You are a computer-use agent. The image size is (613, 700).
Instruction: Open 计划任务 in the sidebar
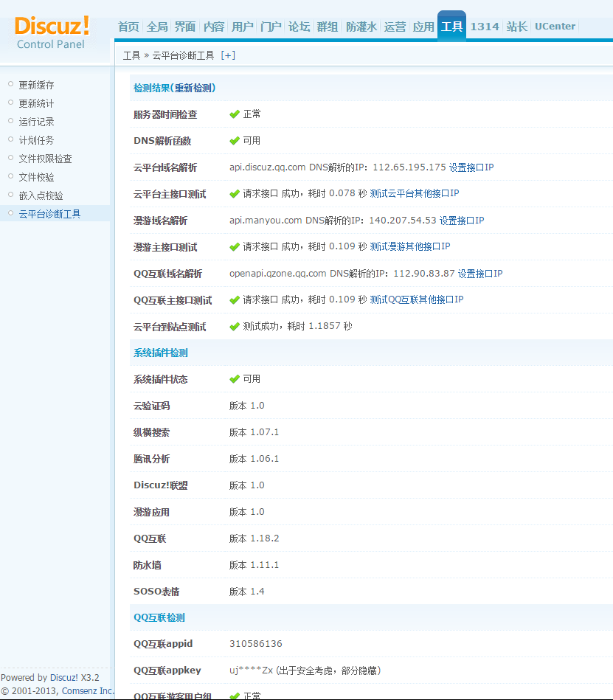(x=37, y=140)
